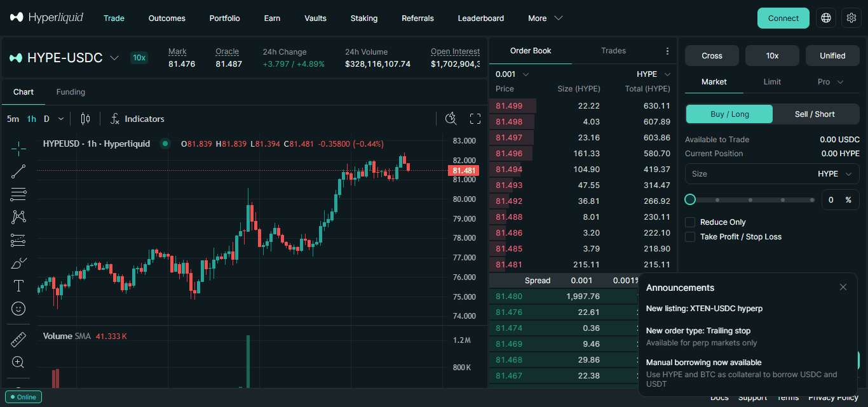Expand the chart timeframe dropdown arrow
Screen dimensions: 868x407
(61, 119)
